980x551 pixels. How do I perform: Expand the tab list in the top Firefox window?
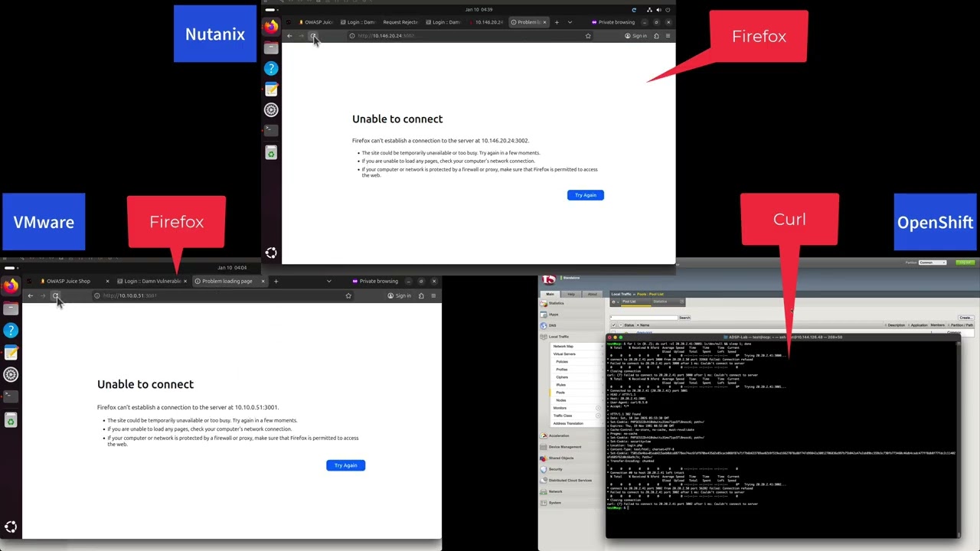(570, 22)
